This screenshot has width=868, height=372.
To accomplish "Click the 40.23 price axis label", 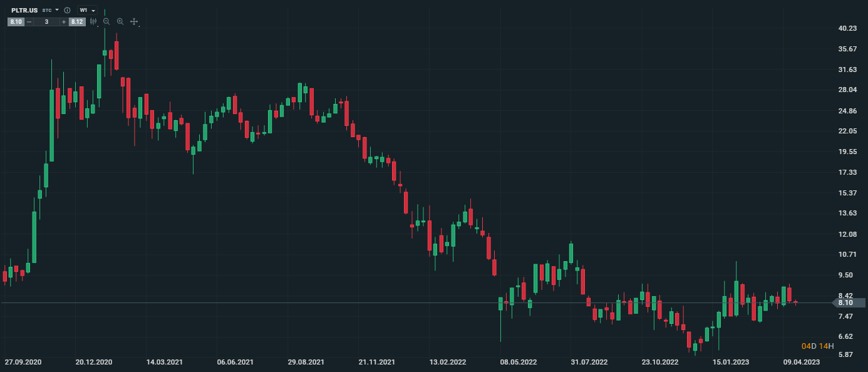I will [847, 28].
